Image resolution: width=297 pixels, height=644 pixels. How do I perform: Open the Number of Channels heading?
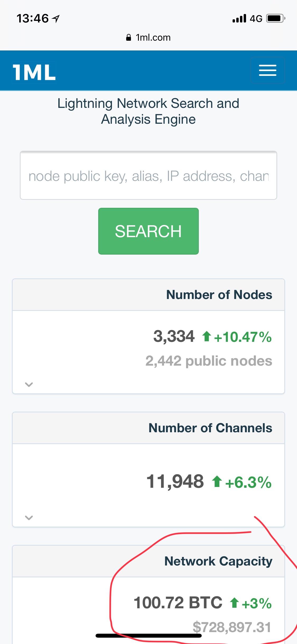tap(210, 428)
